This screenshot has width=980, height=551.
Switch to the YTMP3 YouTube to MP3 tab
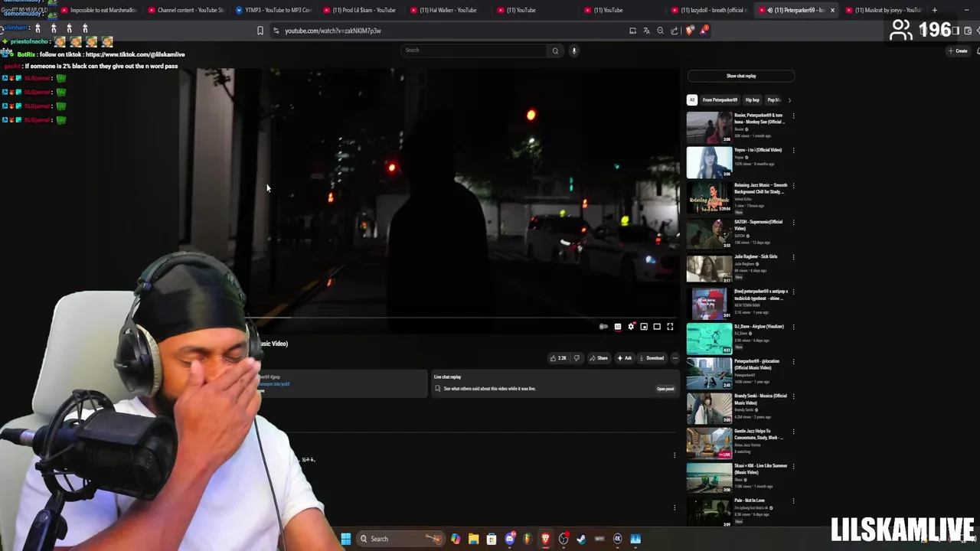(x=276, y=10)
